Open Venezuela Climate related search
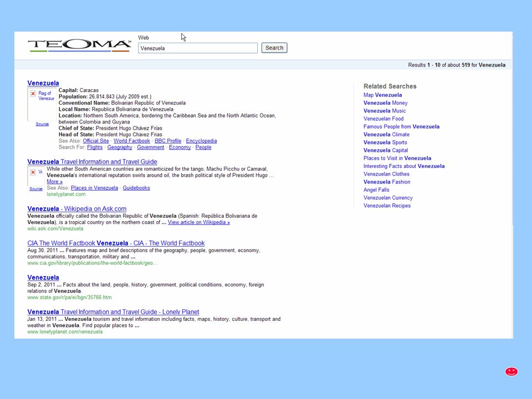This screenshot has width=532, height=399. pyautogui.click(x=386, y=134)
